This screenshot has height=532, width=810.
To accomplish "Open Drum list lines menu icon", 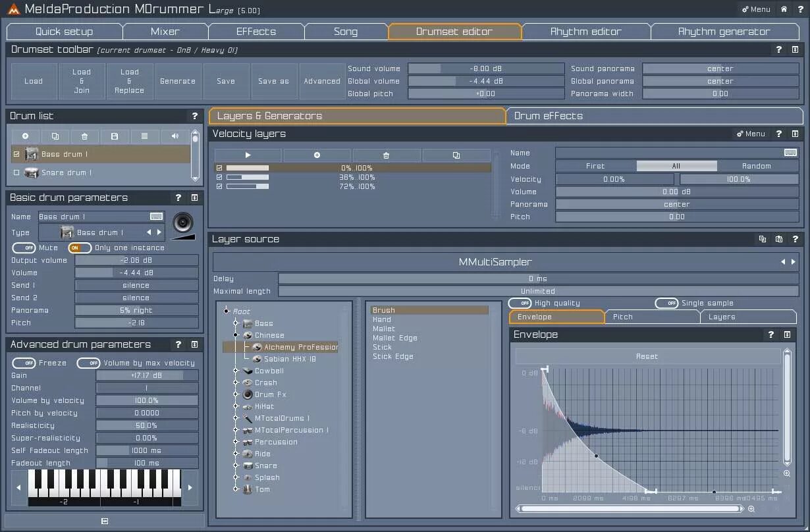I will [144, 136].
